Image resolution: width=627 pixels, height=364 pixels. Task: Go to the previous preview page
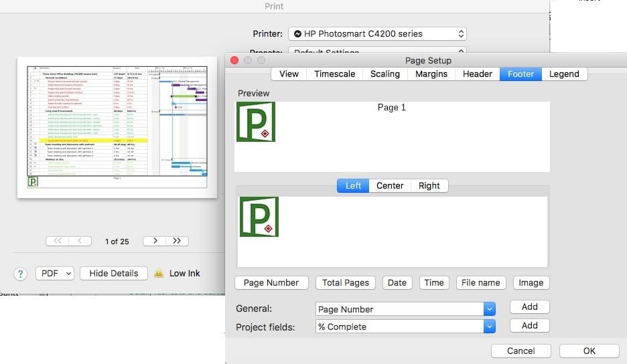tap(80, 241)
